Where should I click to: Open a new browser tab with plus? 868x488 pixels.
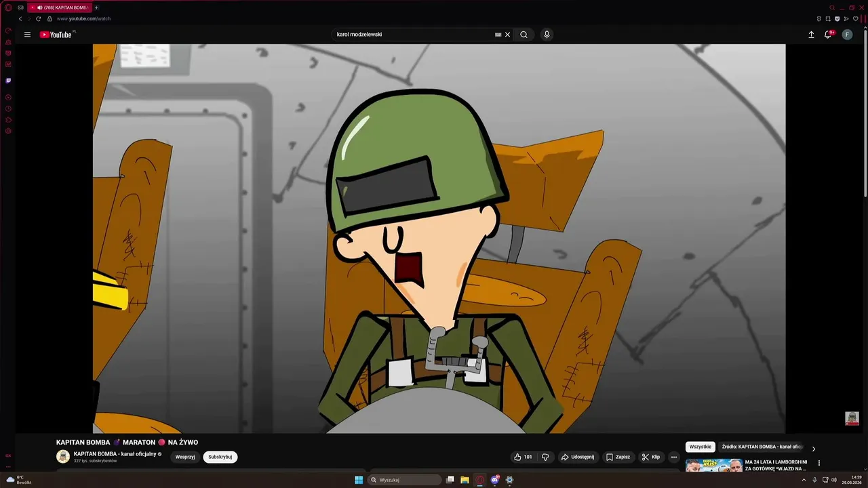pos(96,7)
